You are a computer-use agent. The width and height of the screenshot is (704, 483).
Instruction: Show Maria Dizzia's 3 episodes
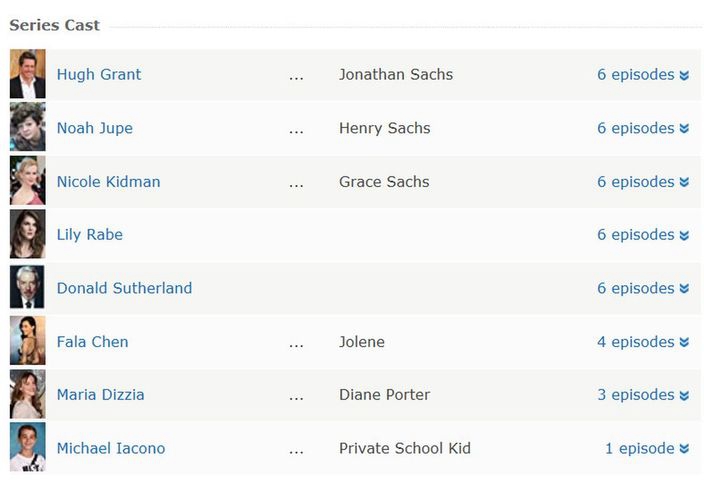(643, 395)
